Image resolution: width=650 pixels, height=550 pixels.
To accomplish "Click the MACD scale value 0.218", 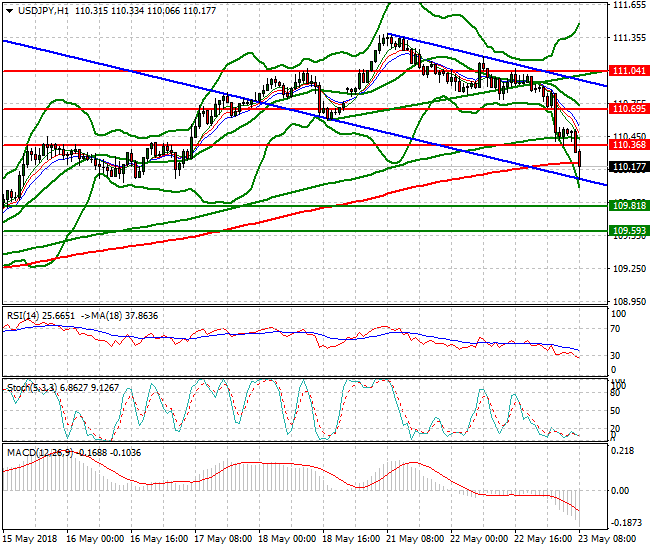I will (x=623, y=451).
